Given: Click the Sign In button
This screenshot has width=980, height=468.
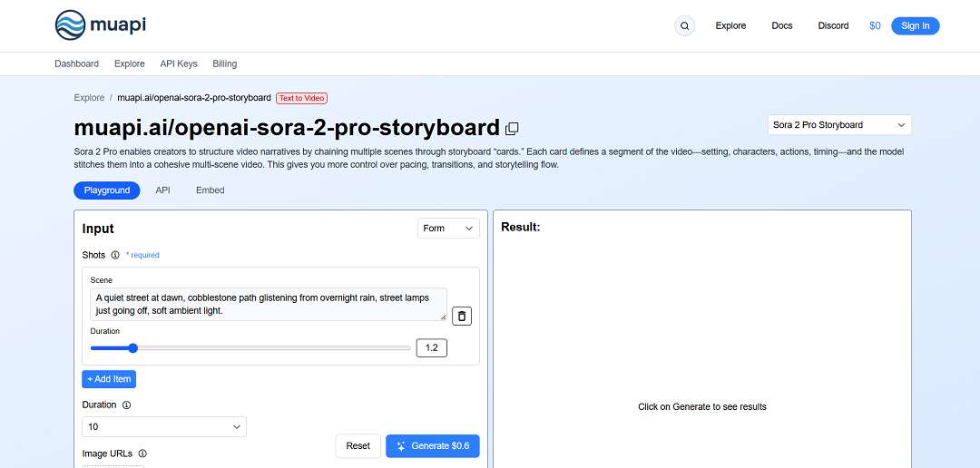Looking at the screenshot, I should 915,25.
